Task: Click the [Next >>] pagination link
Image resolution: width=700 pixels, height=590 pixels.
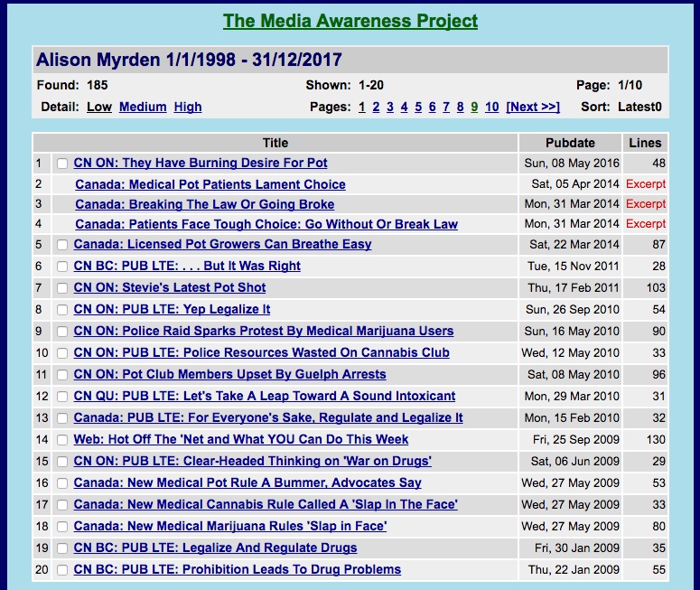Action: [x=533, y=107]
